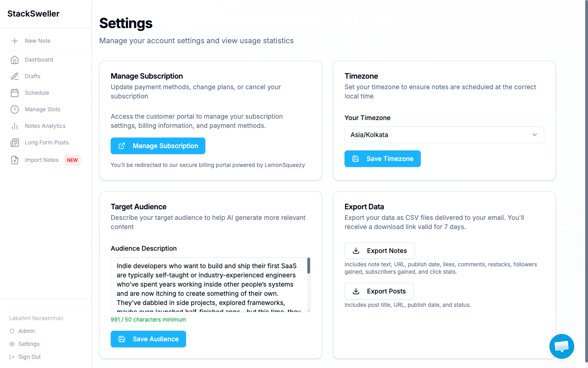Select the Drafts pencil icon
The width and height of the screenshot is (588, 368).
[14, 76]
